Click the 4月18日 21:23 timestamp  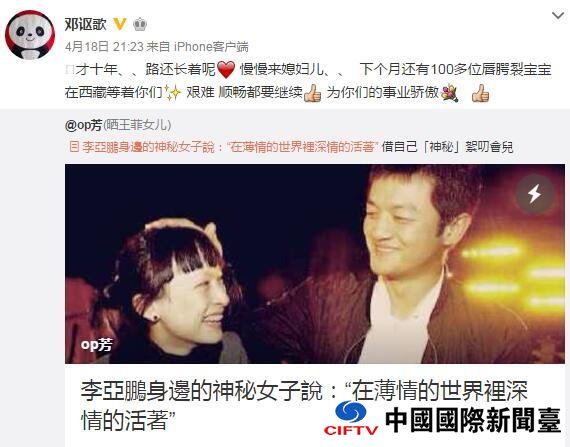[104, 47]
